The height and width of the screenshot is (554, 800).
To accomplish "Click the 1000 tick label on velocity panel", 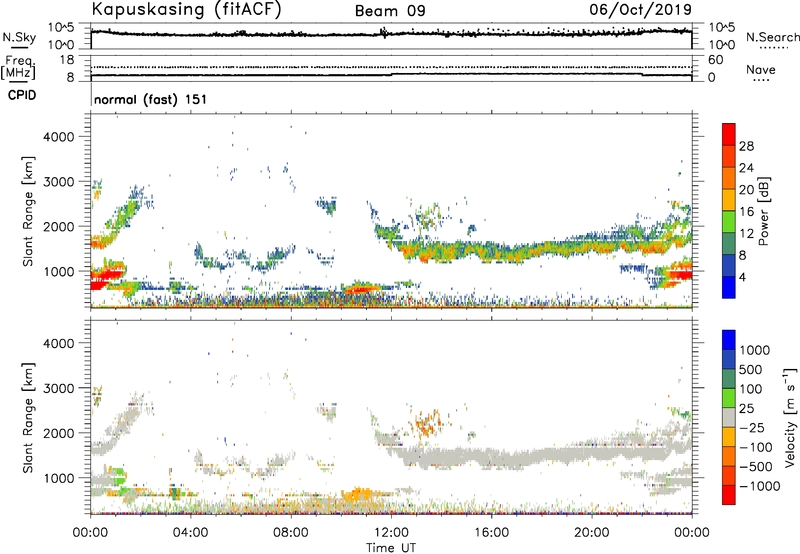I will 58,478.
